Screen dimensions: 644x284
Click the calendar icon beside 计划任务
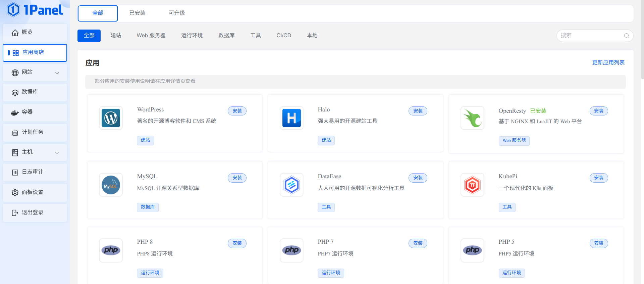point(15,133)
